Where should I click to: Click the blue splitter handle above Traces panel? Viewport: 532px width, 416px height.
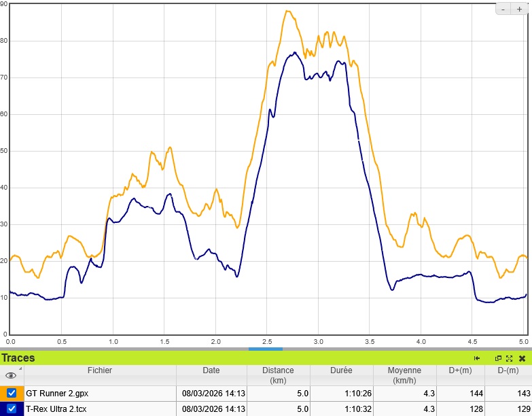(x=265, y=349)
